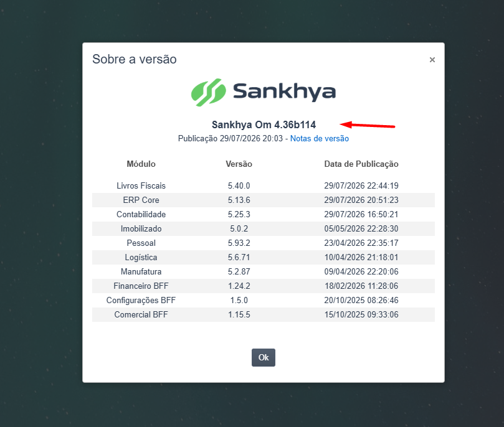Close the Sobre a versão dialog
Screen dimensions: 504x427
[432, 60]
